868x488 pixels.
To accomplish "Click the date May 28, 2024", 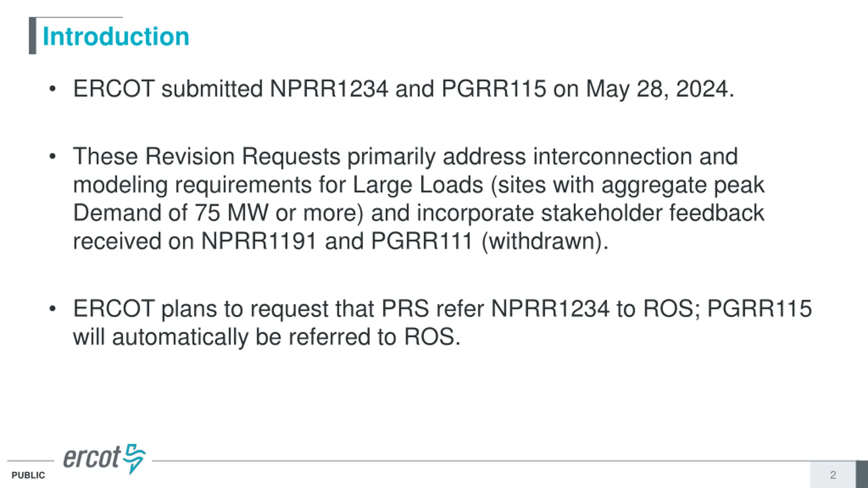I will (x=660, y=89).
